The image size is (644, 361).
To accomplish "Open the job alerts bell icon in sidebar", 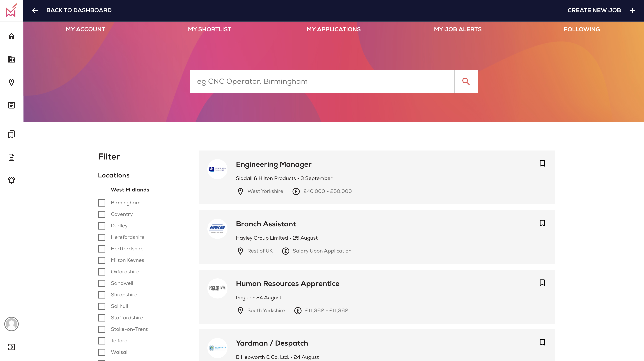I will (11, 180).
